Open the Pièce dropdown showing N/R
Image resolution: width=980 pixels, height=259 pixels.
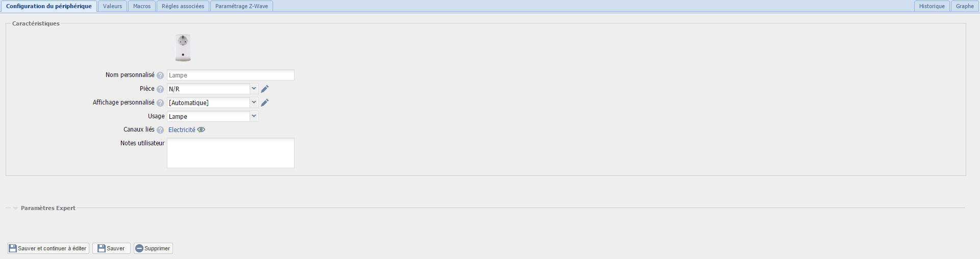(213, 89)
